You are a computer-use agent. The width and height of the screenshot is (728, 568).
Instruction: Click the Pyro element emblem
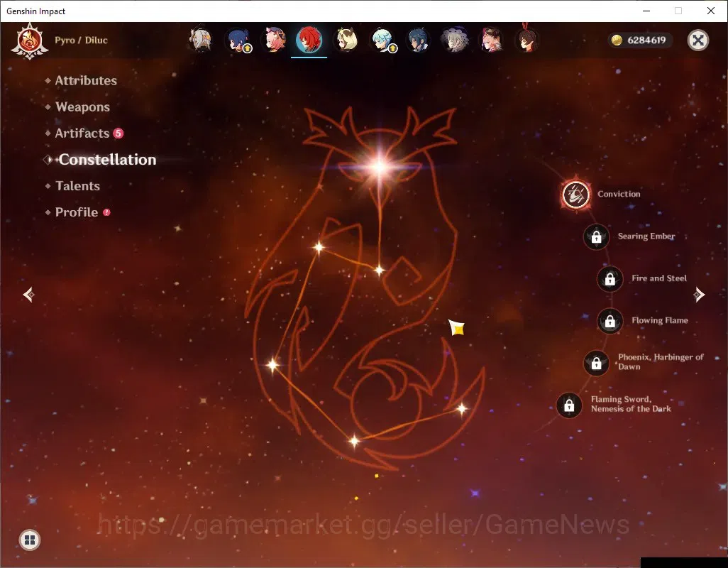(30, 41)
